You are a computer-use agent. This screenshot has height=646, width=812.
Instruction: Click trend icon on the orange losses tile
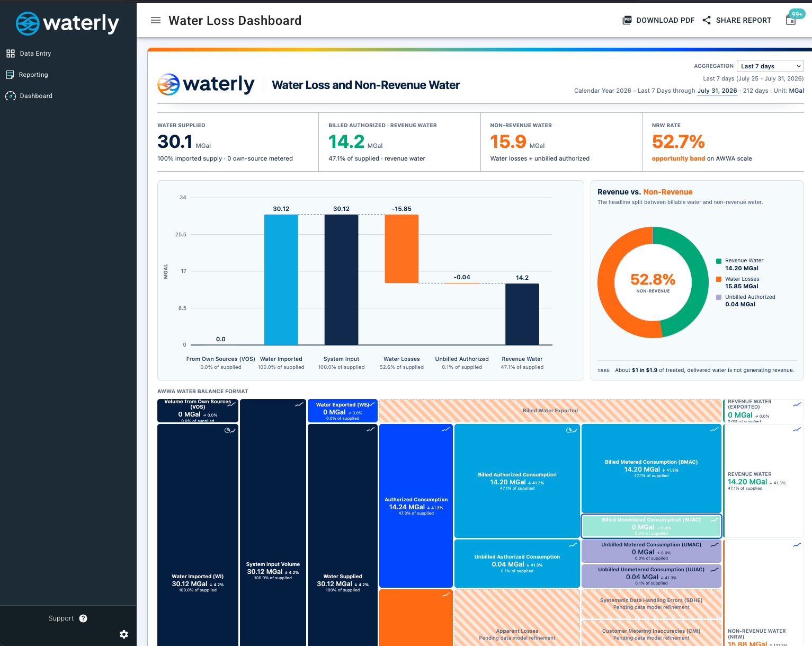(x=446, y=595)
